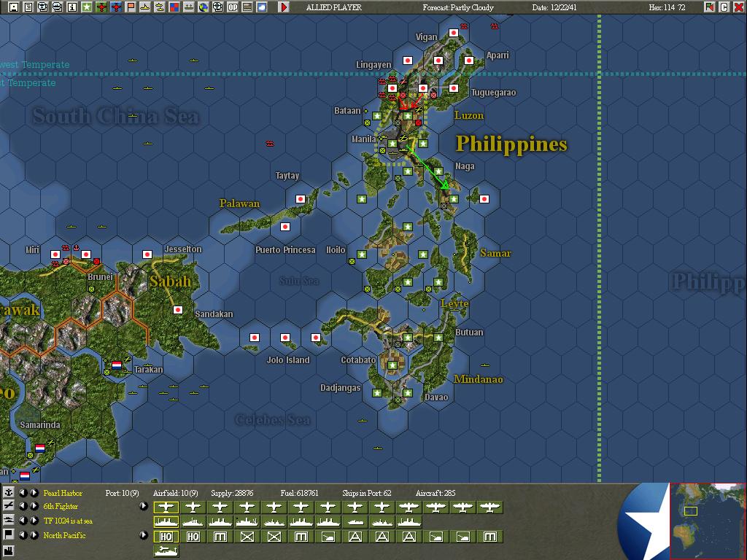Viewport: 747px width, 560px height.
Task: Select the North Pacific command name
Action: point(64,535)
